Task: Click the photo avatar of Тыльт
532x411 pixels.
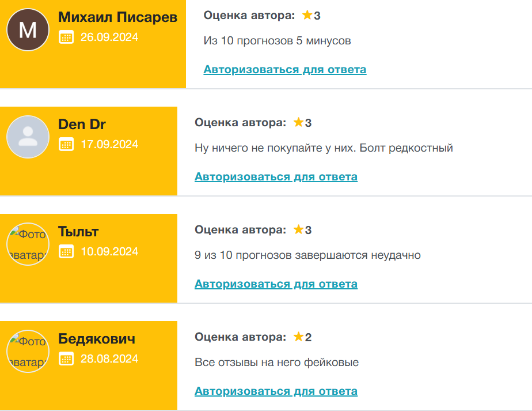Action: point(27,243)
